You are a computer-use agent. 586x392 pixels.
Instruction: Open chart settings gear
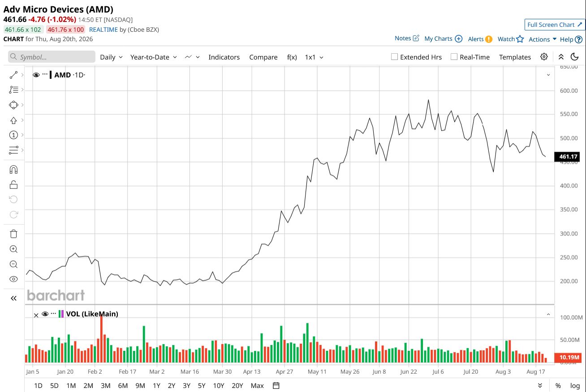pyautogui.click(x=544, y=57)
